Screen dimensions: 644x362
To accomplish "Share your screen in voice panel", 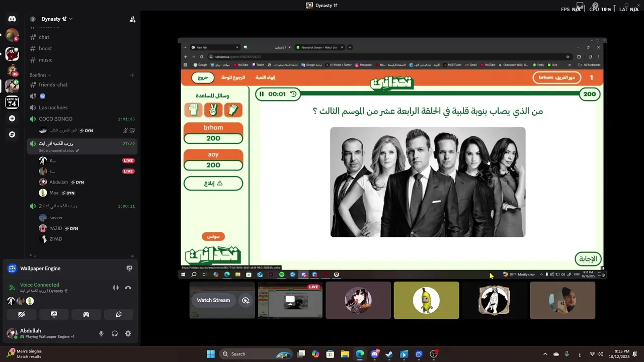I will click(54, 314).
